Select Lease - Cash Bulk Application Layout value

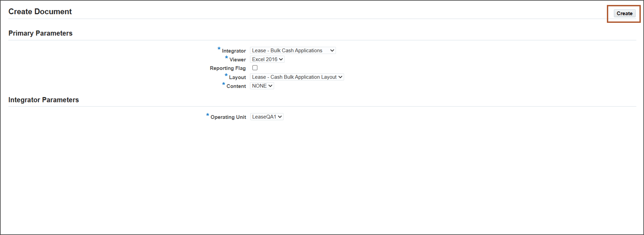point(294,77)
